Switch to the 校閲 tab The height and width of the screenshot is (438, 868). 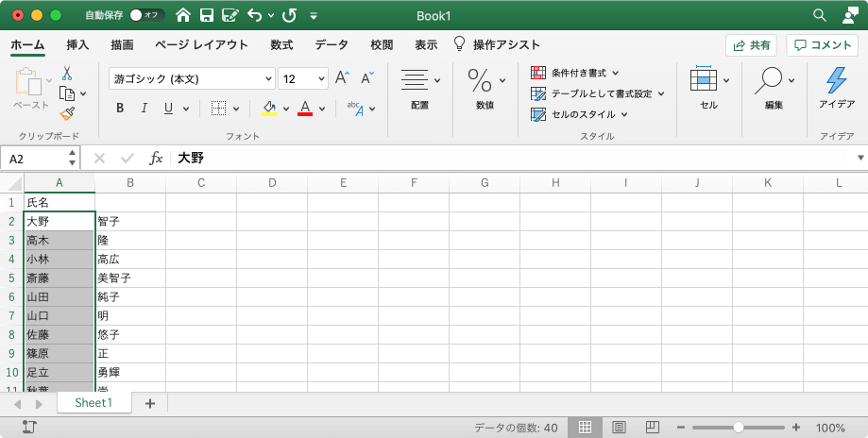click(382, 45)
